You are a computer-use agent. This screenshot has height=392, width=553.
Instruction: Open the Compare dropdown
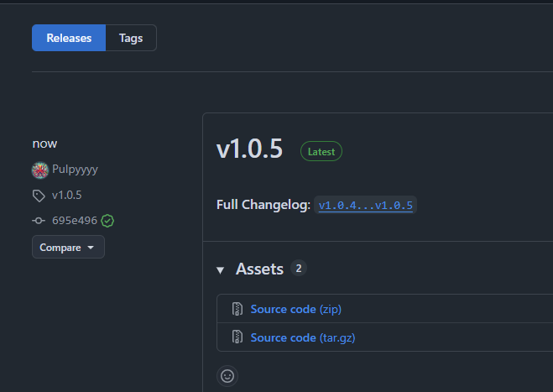(x=68, y=248)
